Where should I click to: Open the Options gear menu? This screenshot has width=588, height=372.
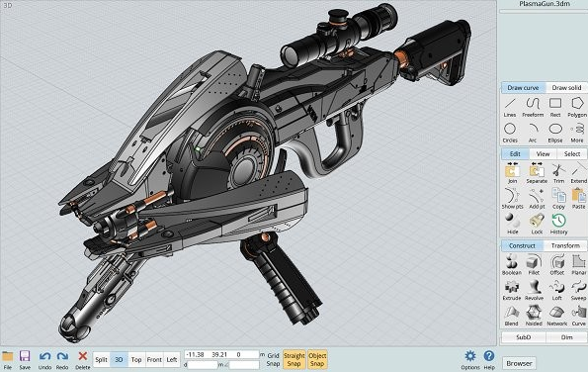[469, 359]
